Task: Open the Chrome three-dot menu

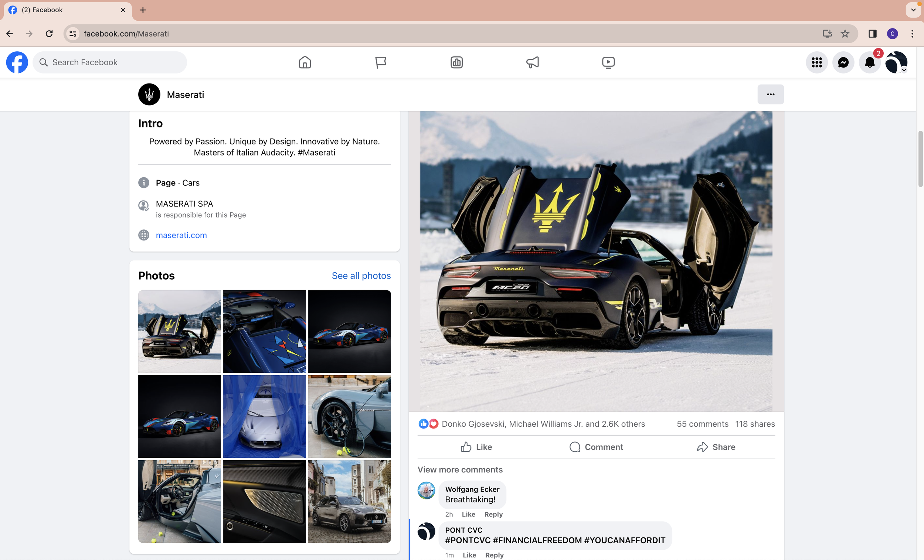Action: pyautogui.click(x=913, y=34)
